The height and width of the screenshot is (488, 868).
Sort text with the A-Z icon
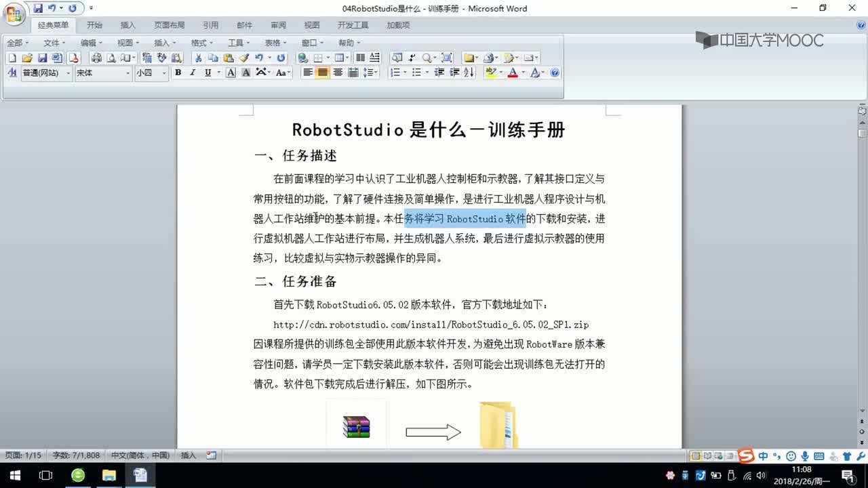[469, 73]
